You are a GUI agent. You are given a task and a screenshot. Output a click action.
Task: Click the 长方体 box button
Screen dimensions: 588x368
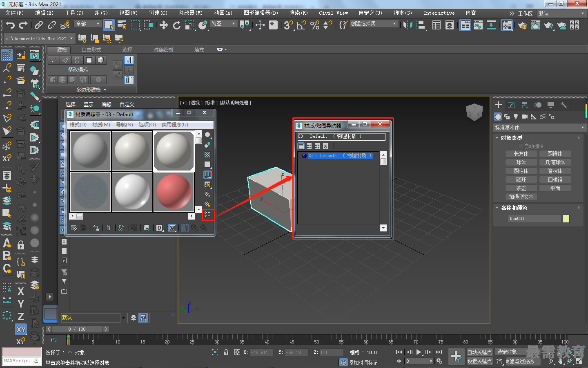(521, 154)
